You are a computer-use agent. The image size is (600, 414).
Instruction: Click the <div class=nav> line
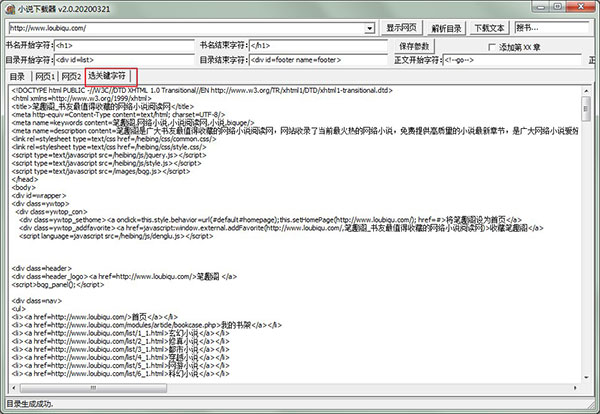[37, 301]
